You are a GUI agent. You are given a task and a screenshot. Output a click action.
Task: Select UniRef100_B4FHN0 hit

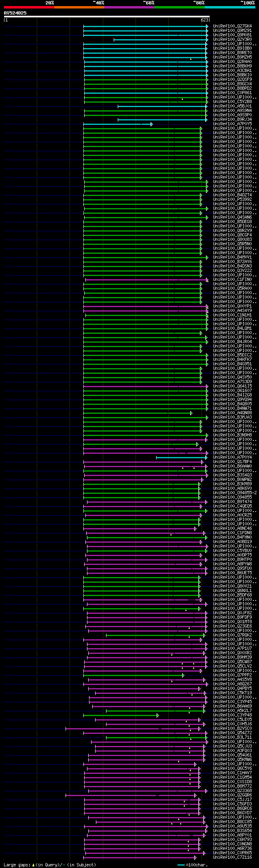coord(232,537)
